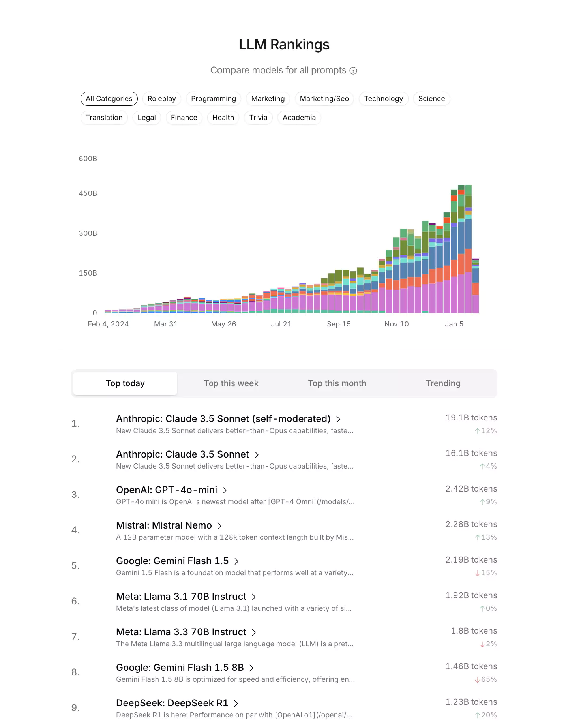Click the '1.92B tokens' value
Viewport: 566px width, 728px height.
tap(471, 595)
